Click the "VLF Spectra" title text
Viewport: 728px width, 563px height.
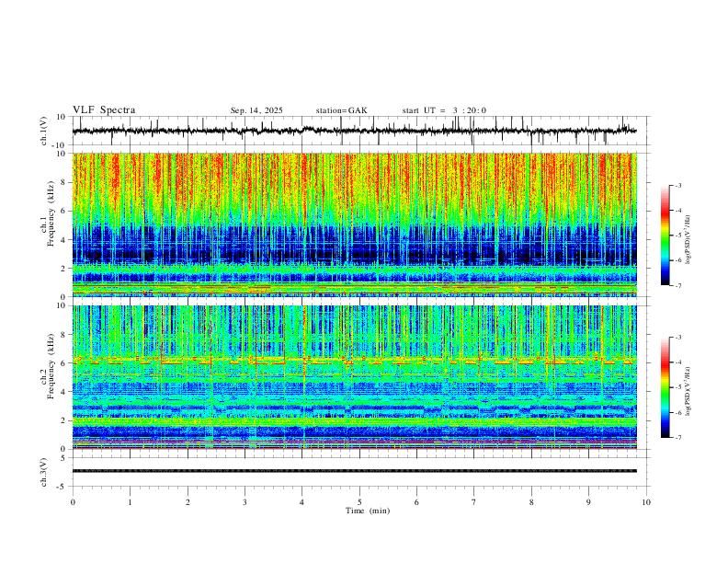click(104, 110)
